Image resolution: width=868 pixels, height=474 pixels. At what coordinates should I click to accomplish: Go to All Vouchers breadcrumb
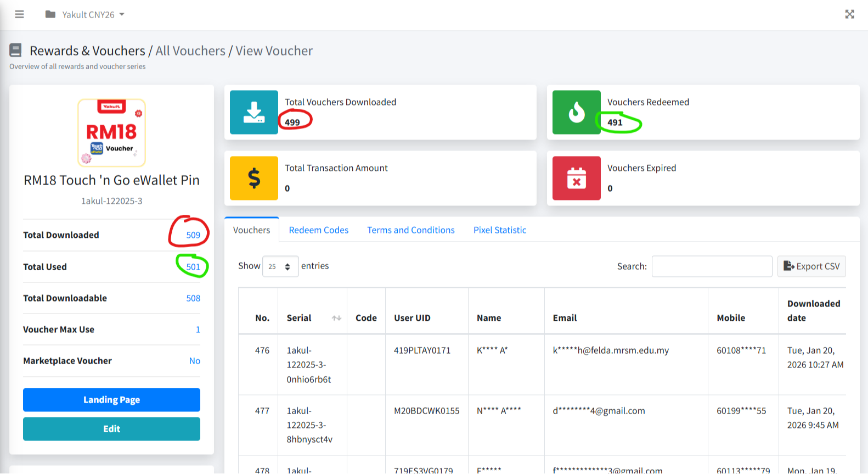tap(190, 51)
